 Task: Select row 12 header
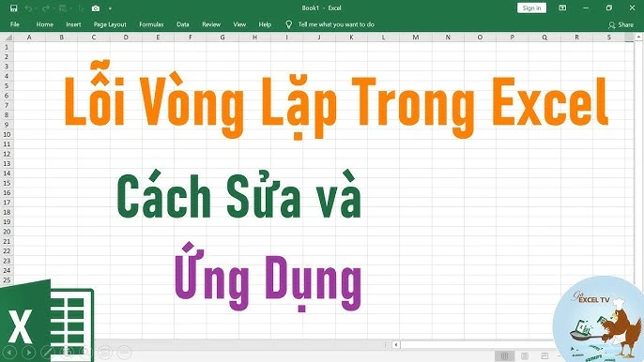7,154
